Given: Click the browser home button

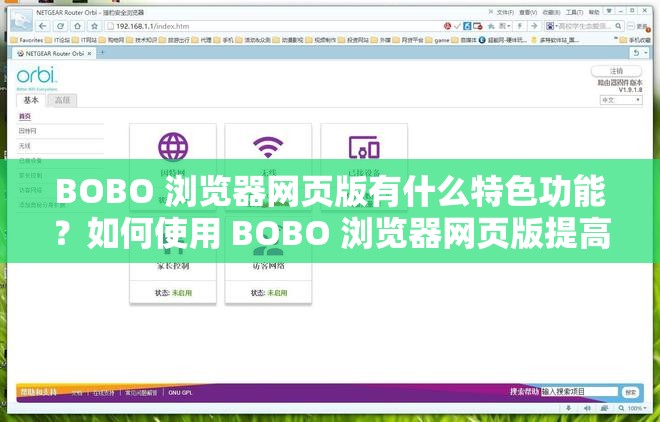Looking at the screenshot, I should 77,26.
